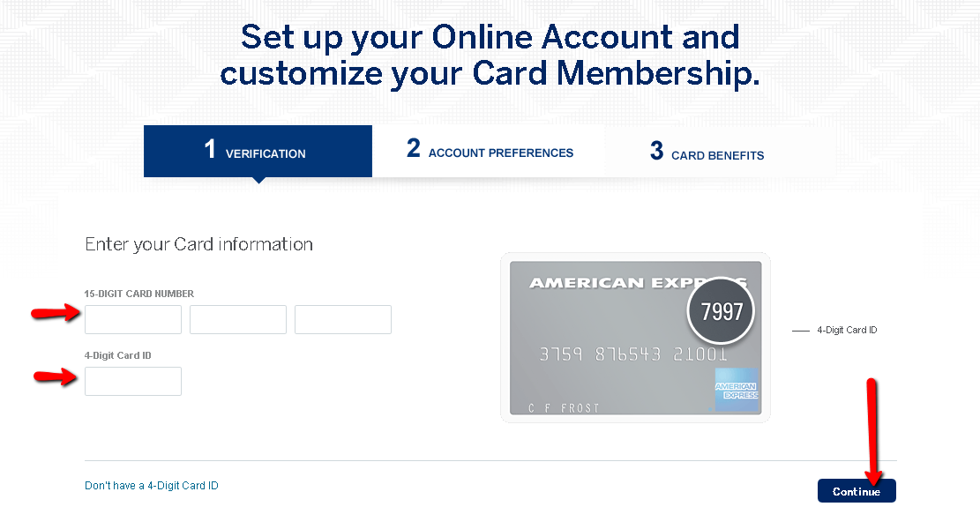Click the step 3 number indicator
980x529 pixels.
657,150
